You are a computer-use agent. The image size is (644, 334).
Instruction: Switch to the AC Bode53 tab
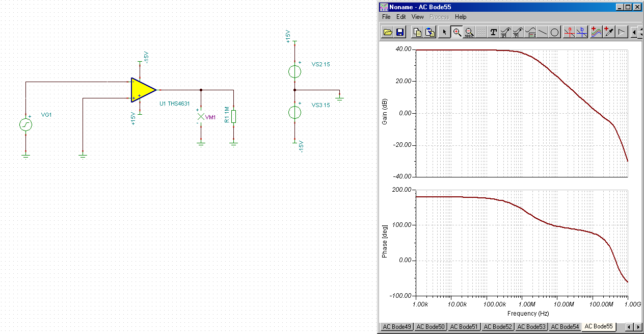(x=531, y=326)
